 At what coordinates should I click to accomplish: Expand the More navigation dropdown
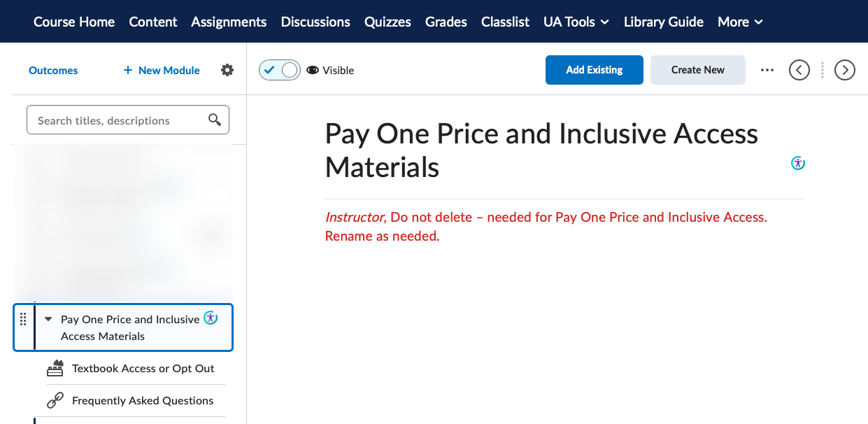740,22
